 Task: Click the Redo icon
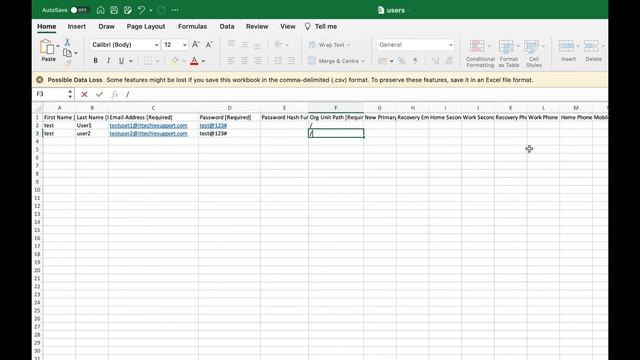[x=162, y=10]
